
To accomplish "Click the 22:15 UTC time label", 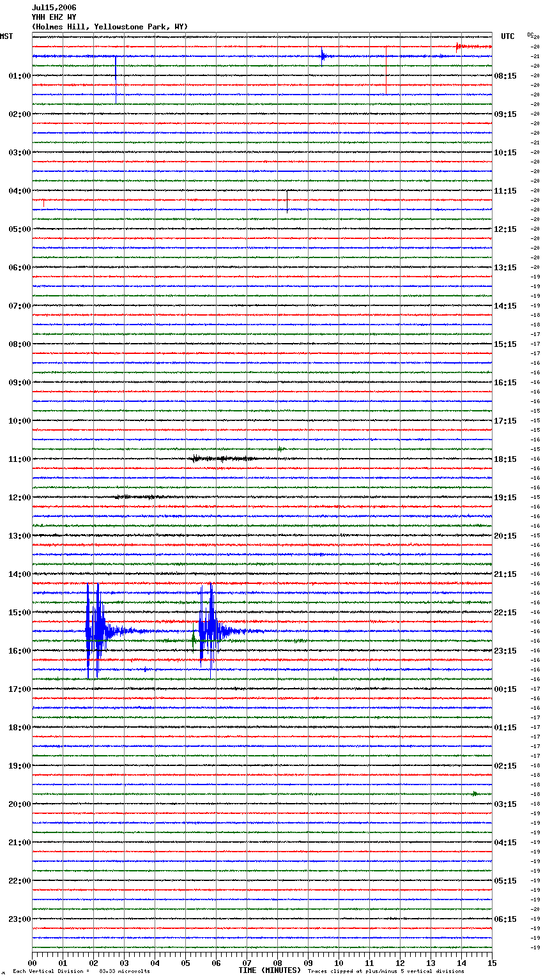I will [x=505, y=613].
